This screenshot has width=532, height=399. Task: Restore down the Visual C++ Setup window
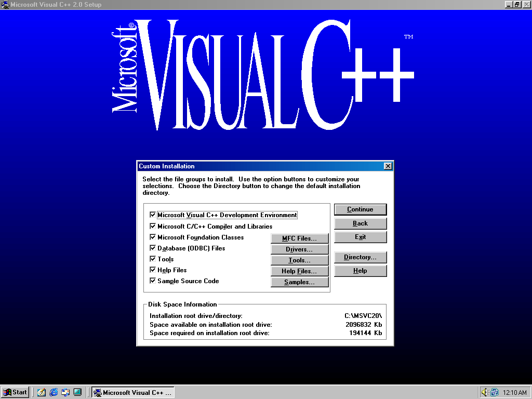pos(516,4)
